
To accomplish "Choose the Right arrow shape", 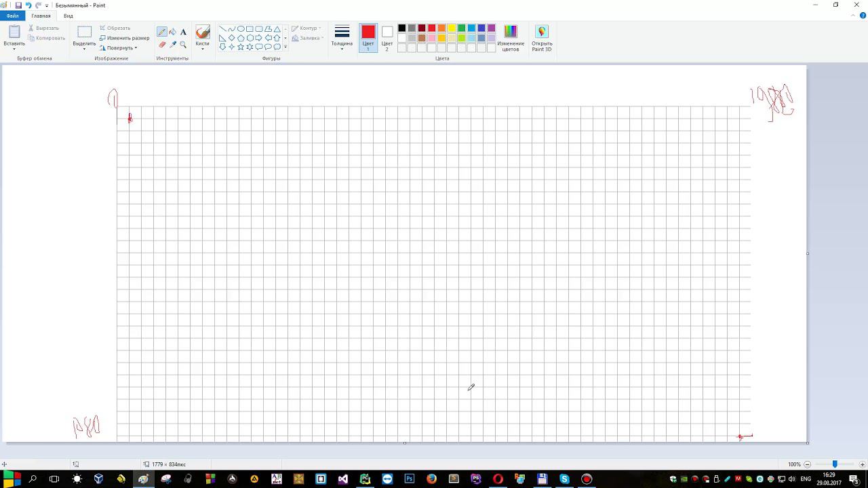I will pyautogui.click(x=259, y=38).
